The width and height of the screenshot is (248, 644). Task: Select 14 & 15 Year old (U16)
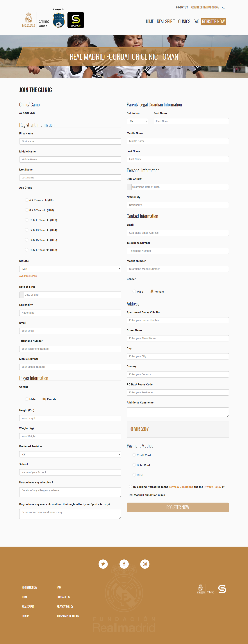coord(26,240)
